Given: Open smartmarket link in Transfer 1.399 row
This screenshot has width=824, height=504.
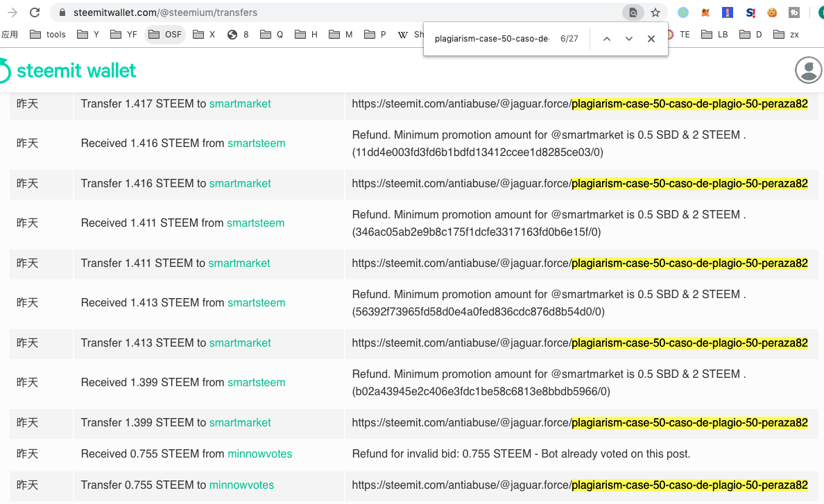Looking at the screenshot, I should click(x=240, y=423).
